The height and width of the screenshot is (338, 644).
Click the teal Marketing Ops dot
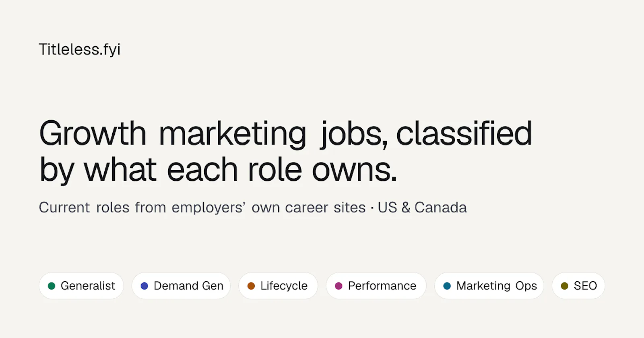(447, 286)
